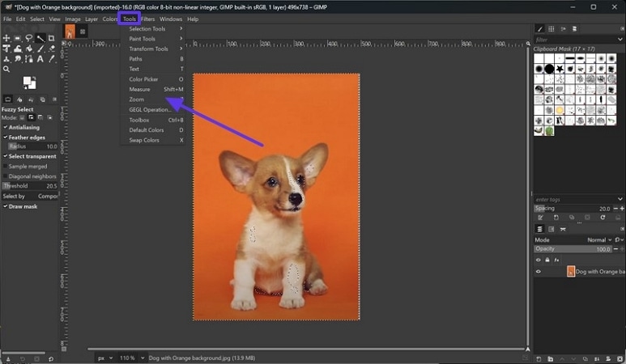The width and height of the screenshot is (626, 364).
Task: Select the green pepper brush thumbnail
Action: 549,131
